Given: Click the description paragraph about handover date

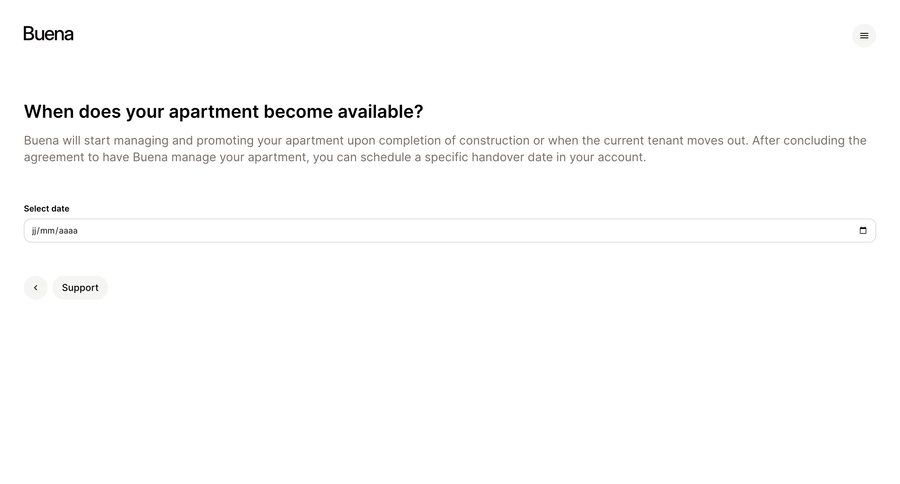Looking at the screenshot, I should (445, 149).
